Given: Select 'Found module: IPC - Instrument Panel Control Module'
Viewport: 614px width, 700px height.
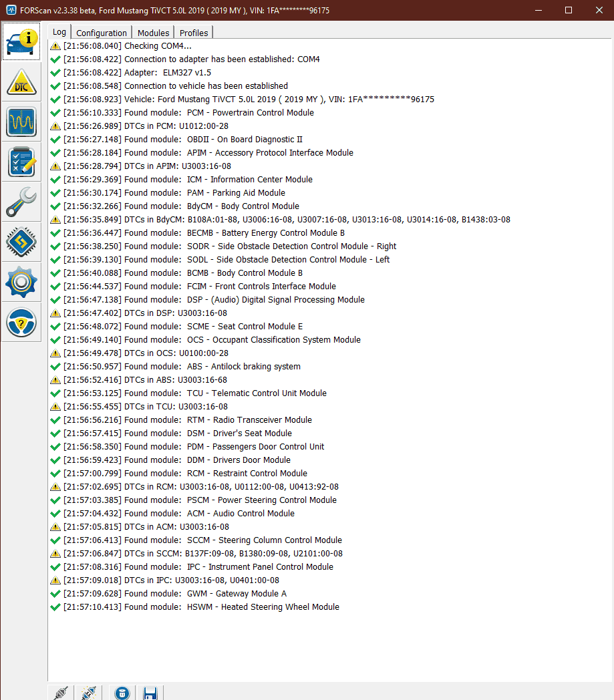Looking at the screenshot, I should pyautogui.click(x=192, y=568).
